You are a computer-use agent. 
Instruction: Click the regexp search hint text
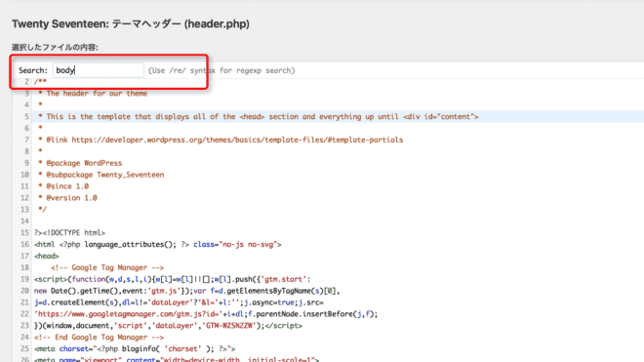click(221, 70)
